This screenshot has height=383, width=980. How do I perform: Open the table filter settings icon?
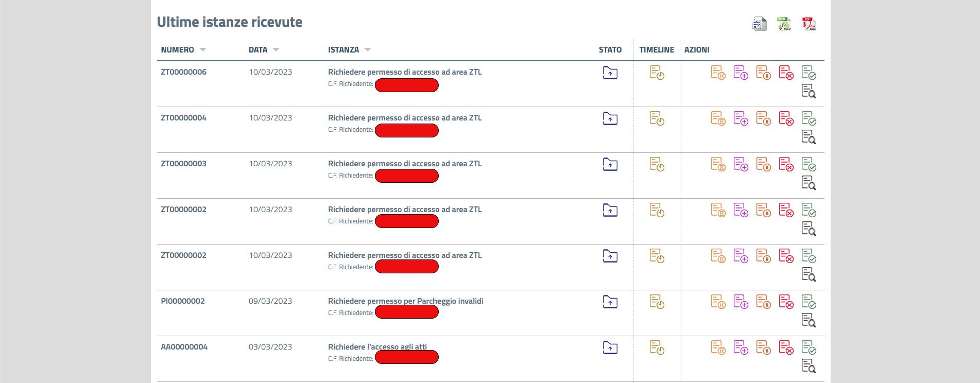coord(760,24)
